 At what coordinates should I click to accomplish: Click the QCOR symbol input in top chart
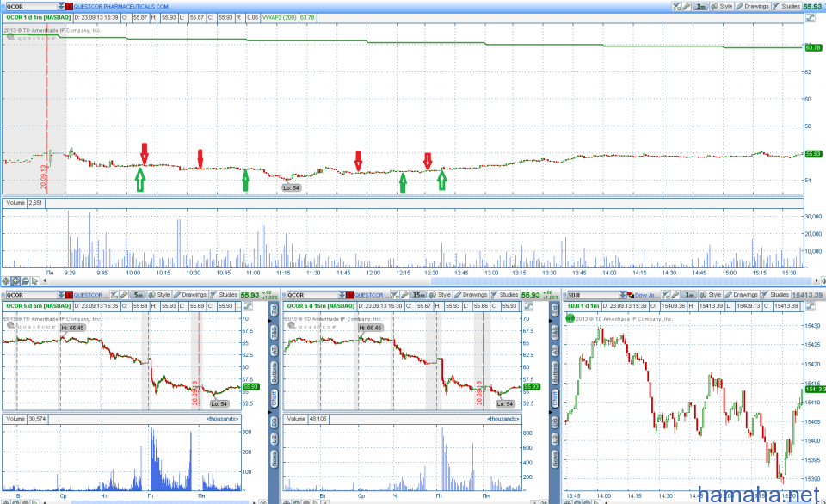(x=31, y=6)
